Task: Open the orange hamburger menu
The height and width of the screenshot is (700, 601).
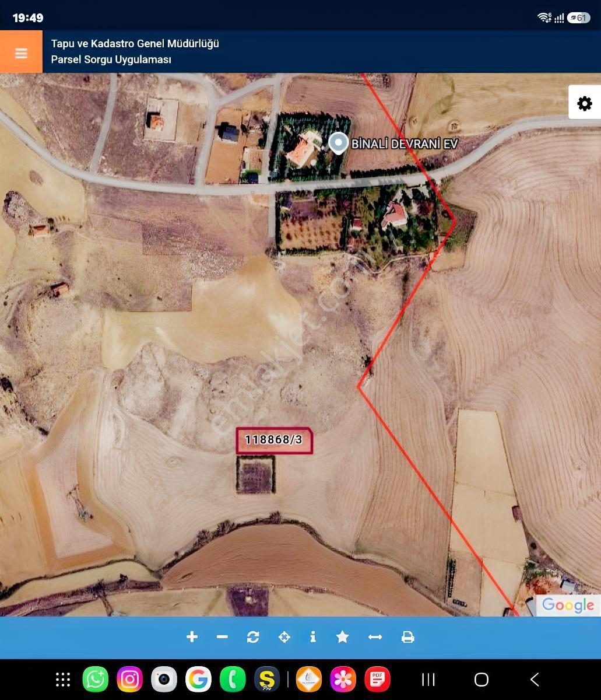Action: (21, 52)
